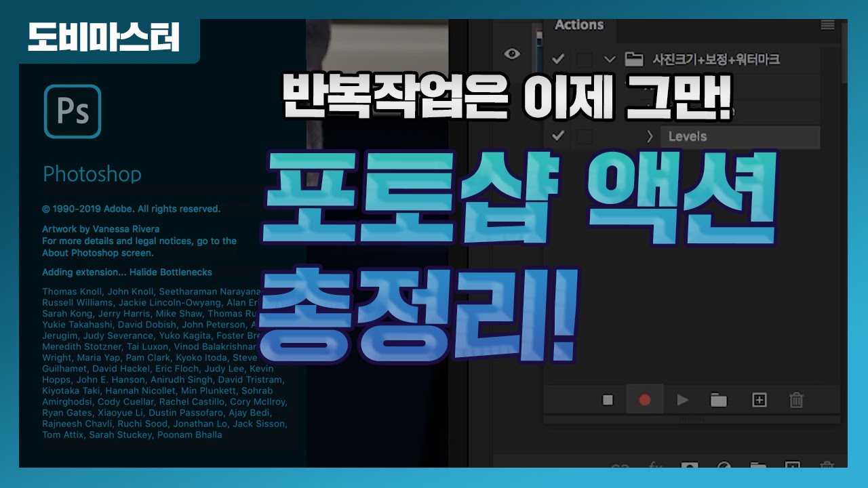Click the '© 1990-2019 Adobe. All rights reserved.' line
The width and height of the screenshot is (868, 488).
[x=131, y=209]
